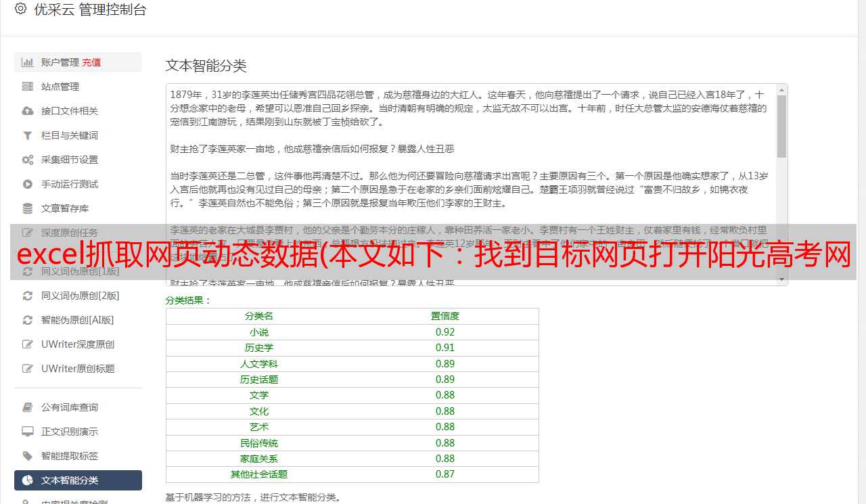Viewport: 866px width, 504px height.
Task: Select the 家庭关系 category cell
Action: coord(259,459)
